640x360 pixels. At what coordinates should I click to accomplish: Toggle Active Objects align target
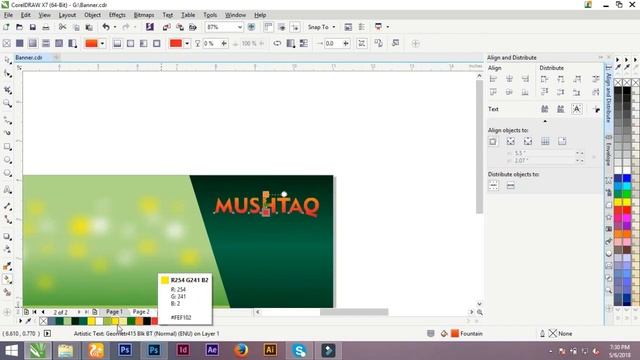coord(493,142)
